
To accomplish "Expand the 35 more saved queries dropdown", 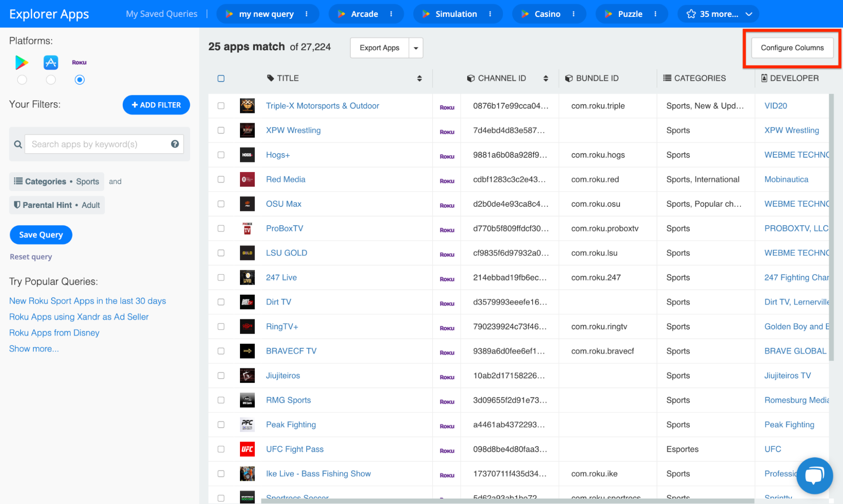I will (749, 14).
